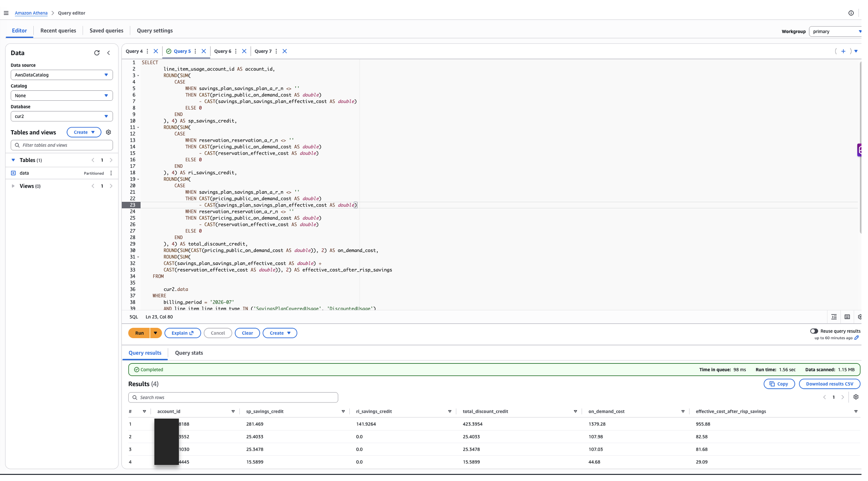
Task: Open the Query 4 tab options menu
Action: click(148, 52)
